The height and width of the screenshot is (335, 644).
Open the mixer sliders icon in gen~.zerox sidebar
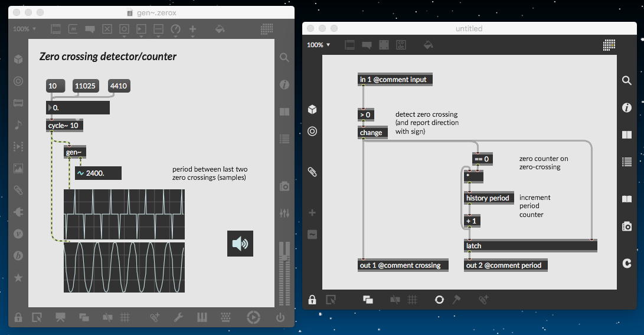coord(284,213)
